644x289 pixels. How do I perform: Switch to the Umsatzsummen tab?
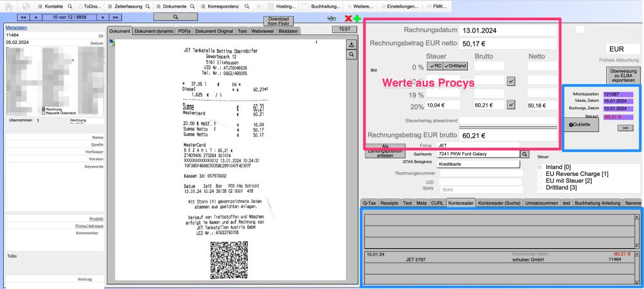point(541,203)
